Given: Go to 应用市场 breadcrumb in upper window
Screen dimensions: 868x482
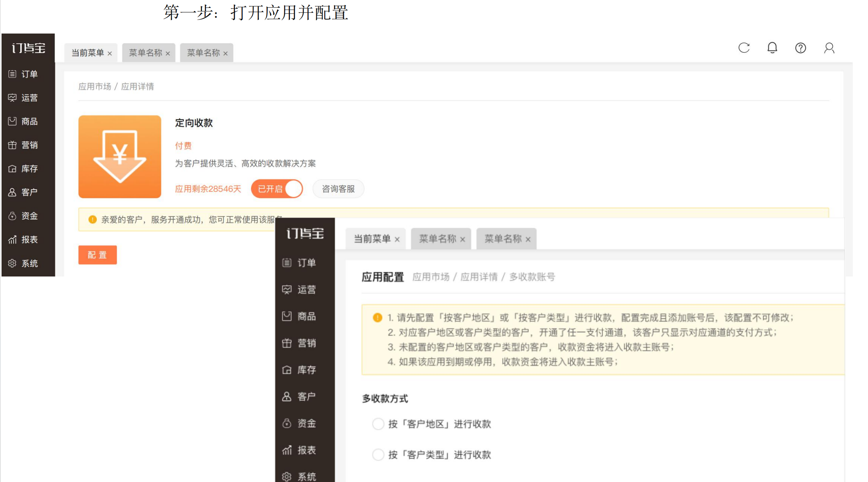Looking at the screenshot, I should tap(95, 87).
